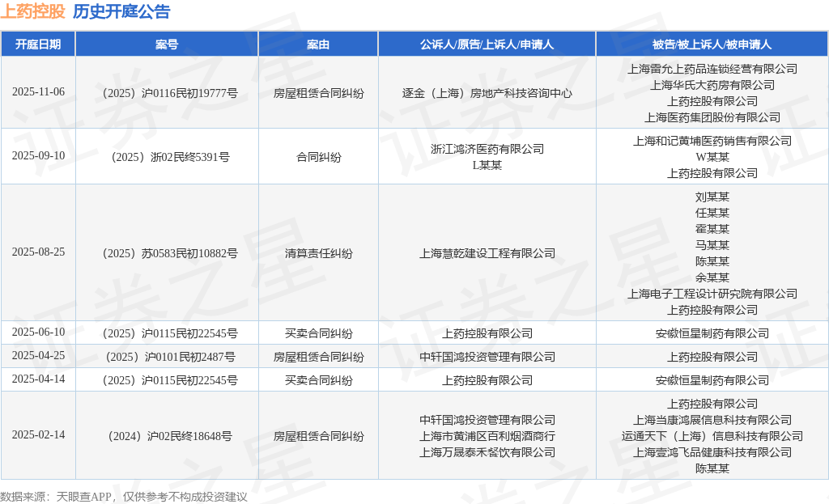Image resolution: width=829 pixels, height=504 pixels.
Task: Click plaintiff 逐金（上海）房地产科技咨询中心
Action: coord(487,94)
